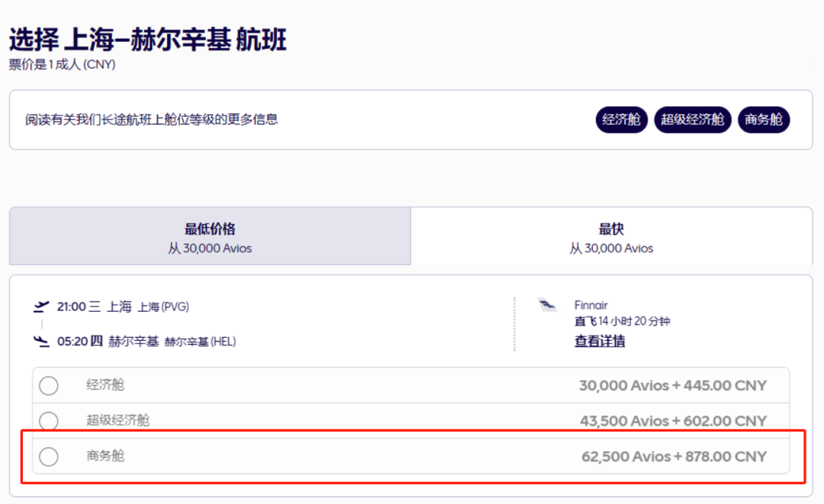Select the 经济舱 radio button
Image resolution: width=824 pixels, height=504 pixels.
tap(49, 385)
